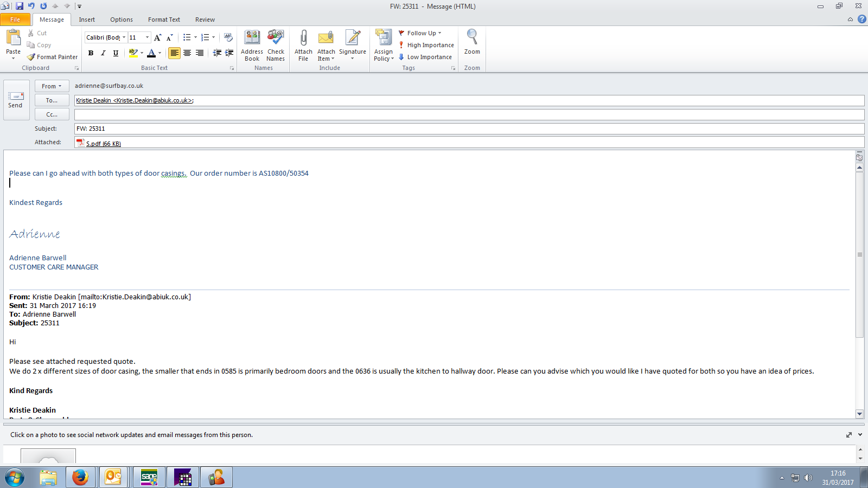
Task: Cut the selected text
Action: 37,33
